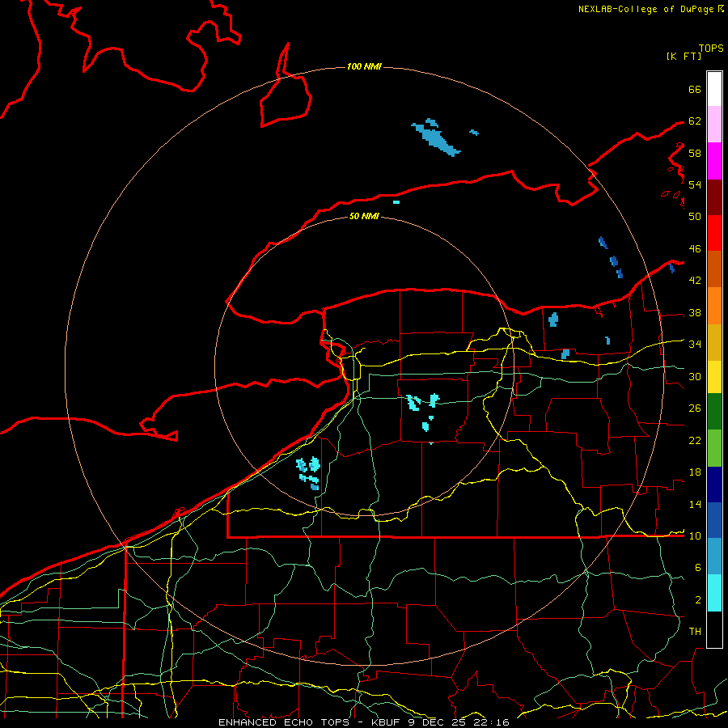Image resolution: width=728 pixels, height=728 pixels.
Task: Click the blue echo below the Lake Ontario shoreline
Action: coord(553,320)
